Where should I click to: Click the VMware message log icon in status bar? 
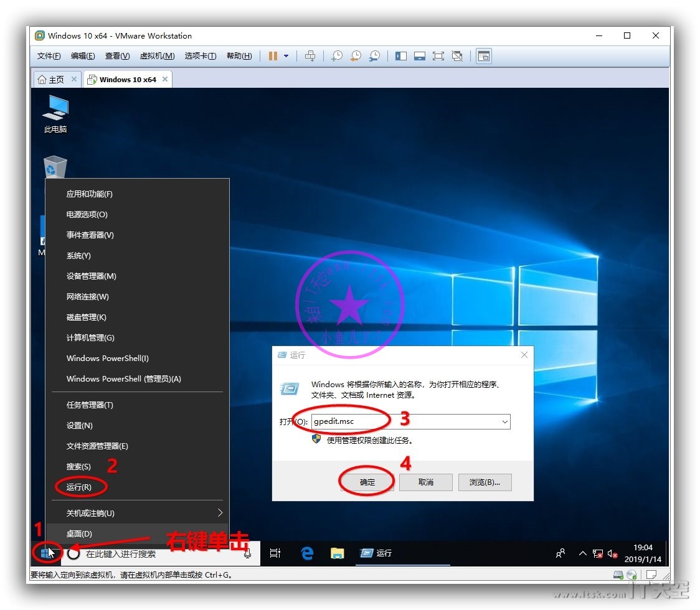coord(652,575)
